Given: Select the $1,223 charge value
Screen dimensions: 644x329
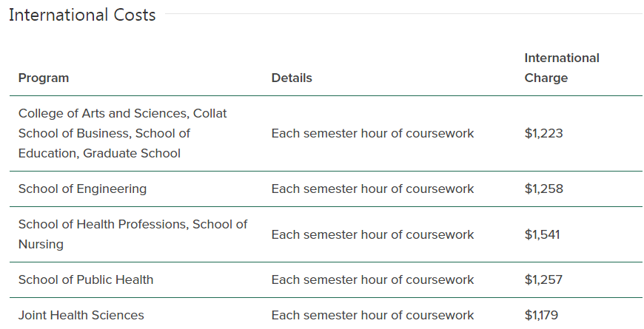Looking at the screenshot, I should click(544, 133).
